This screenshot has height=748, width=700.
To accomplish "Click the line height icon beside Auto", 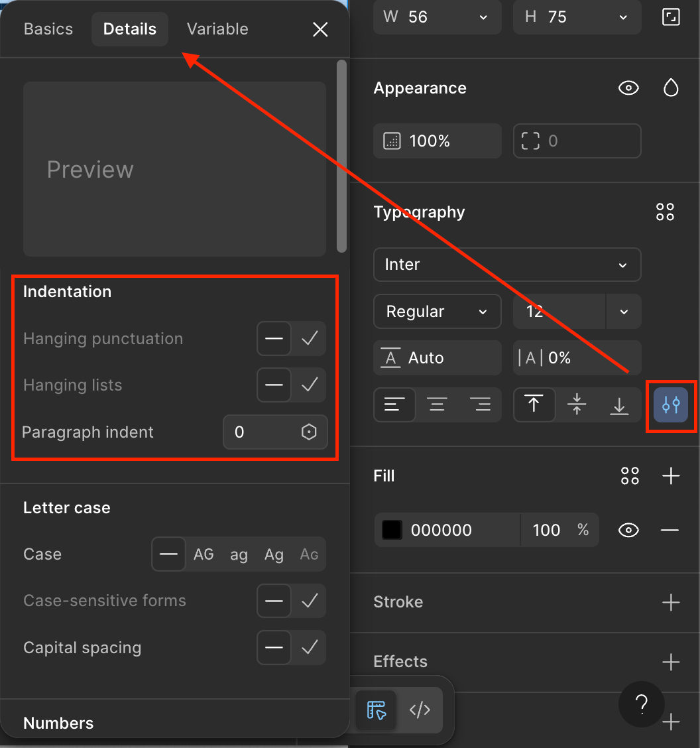I will click(x=390, y=358).
